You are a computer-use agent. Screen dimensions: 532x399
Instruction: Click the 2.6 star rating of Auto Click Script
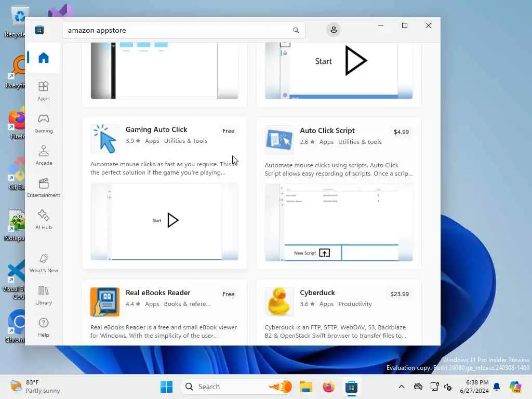(307, 142)
